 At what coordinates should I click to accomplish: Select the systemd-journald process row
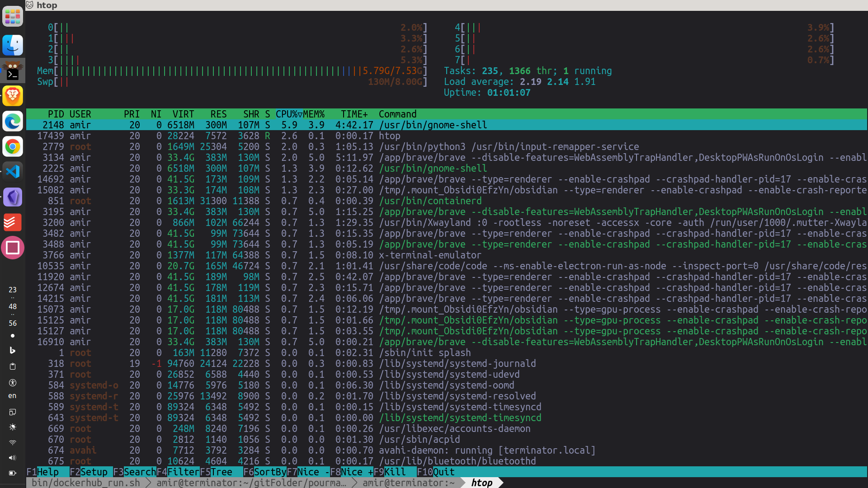(x=447, y=364)
